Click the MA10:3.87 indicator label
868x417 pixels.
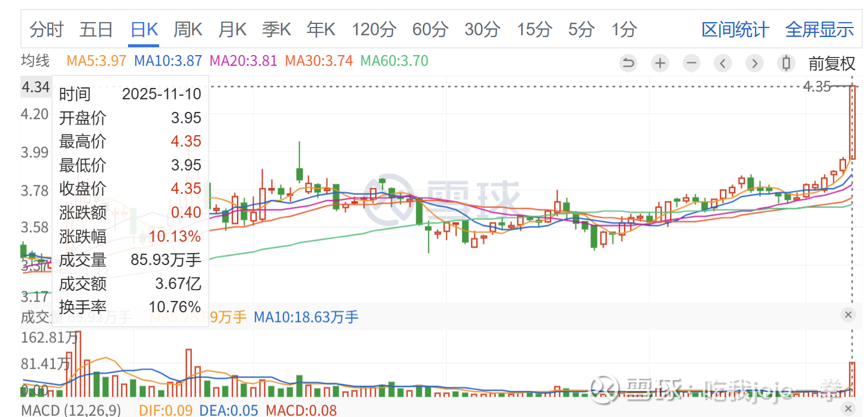(168, 60)
